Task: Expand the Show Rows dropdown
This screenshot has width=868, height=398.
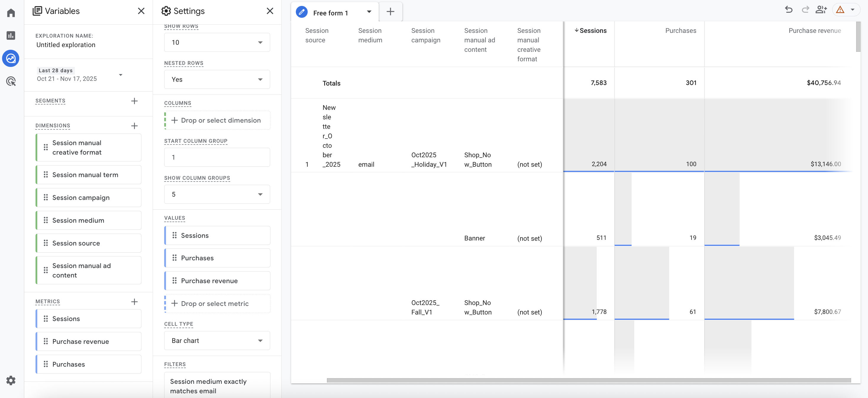Action: coord(217,43)
